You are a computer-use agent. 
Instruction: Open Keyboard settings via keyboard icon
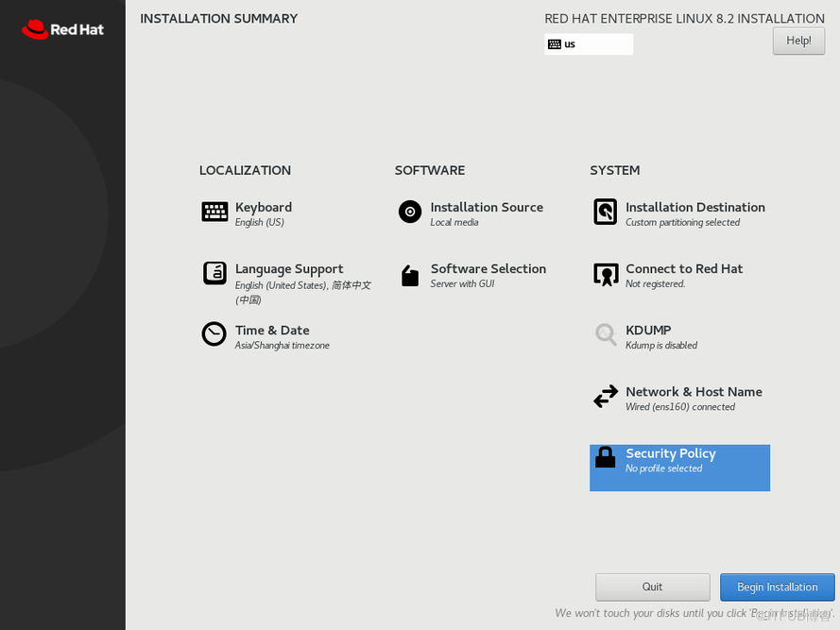click(214, 212)
